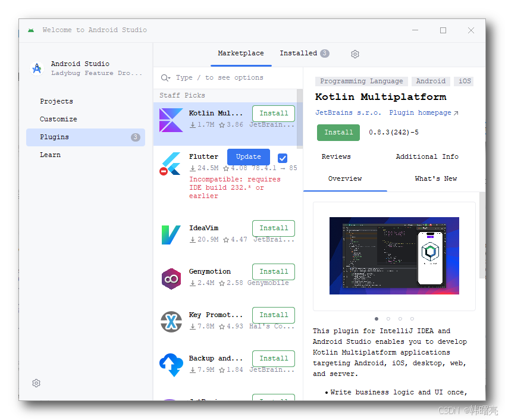Click the green Install button in details panel
Screen dimensions: 505x420
click(338, 133)
